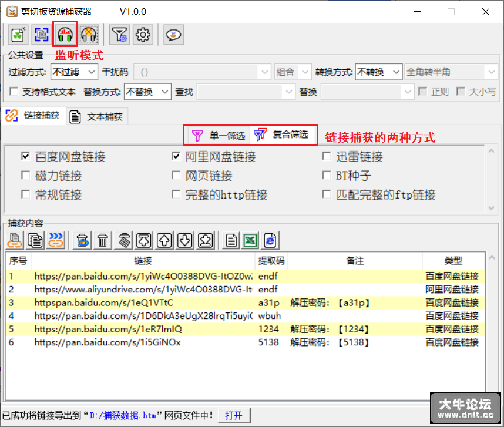Export captured links to text file icon
The image size is (504, 427).
pyautogui.click(x=231, y=240)
